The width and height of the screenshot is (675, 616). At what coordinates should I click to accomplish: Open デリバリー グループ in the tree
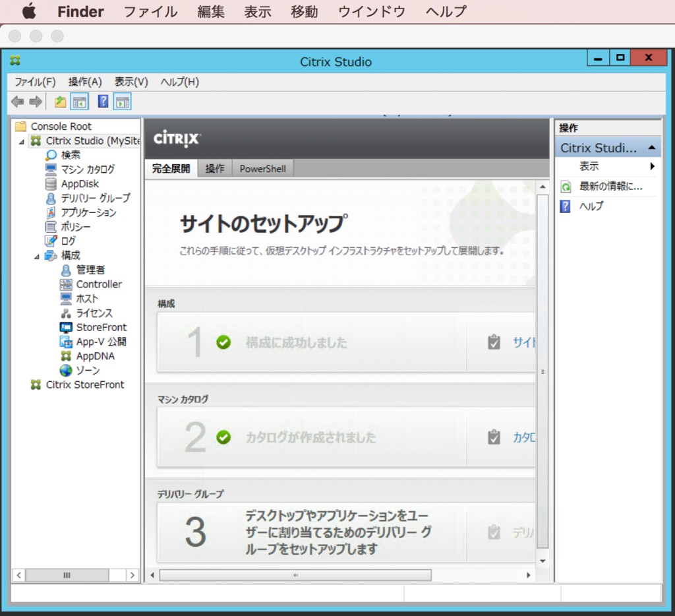(96, 198)
